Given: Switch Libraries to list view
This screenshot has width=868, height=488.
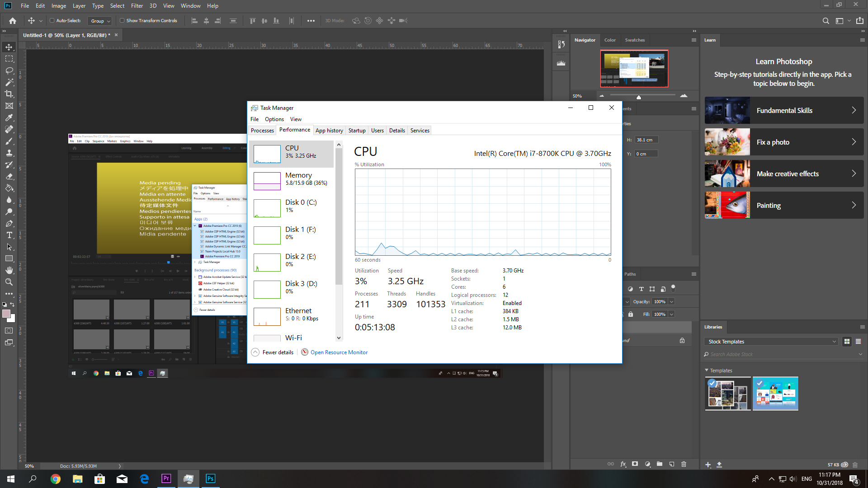Looking at the screenshot, I should (858, 342).
